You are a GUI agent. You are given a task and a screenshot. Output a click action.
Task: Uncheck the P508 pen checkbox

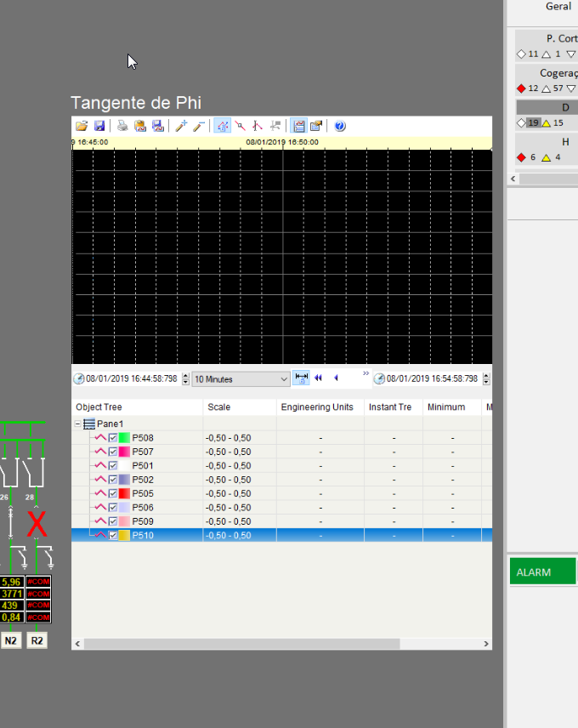pos(113,438)
